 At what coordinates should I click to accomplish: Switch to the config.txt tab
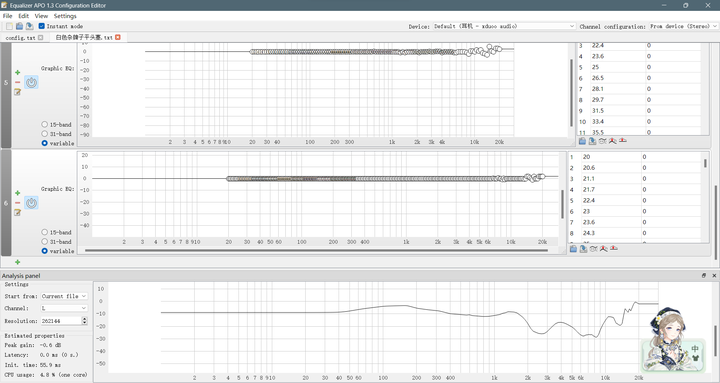click(24, 38)
